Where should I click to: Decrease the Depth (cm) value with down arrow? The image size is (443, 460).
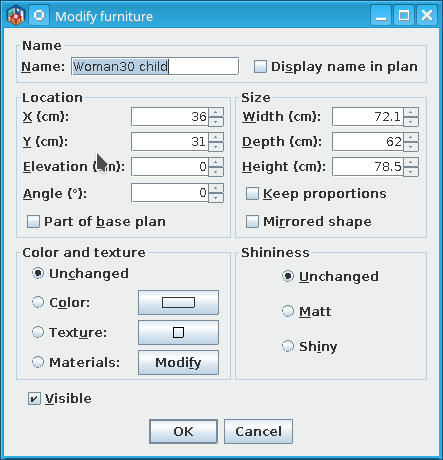click(x=411, y=147)
